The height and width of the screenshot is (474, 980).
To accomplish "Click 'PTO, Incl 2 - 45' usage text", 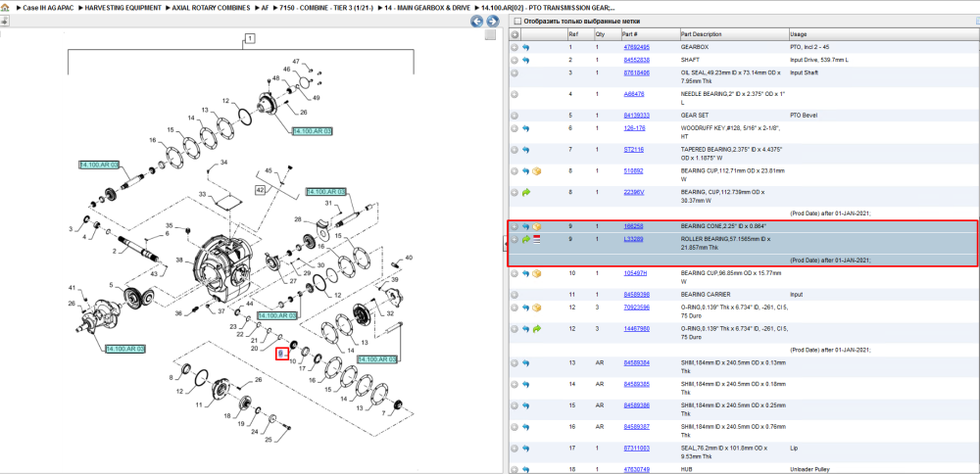I will (810, 47).
